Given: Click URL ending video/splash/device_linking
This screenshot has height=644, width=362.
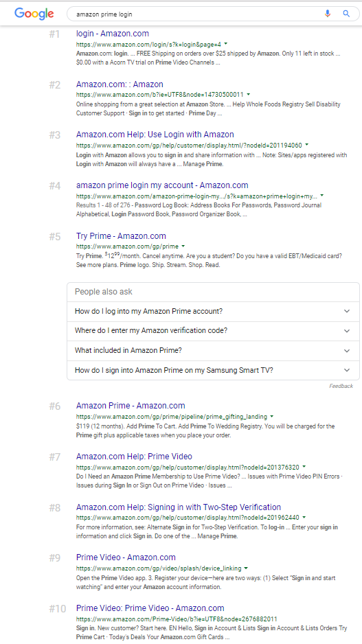Looking at the screenshot, I should coord(159,568).
